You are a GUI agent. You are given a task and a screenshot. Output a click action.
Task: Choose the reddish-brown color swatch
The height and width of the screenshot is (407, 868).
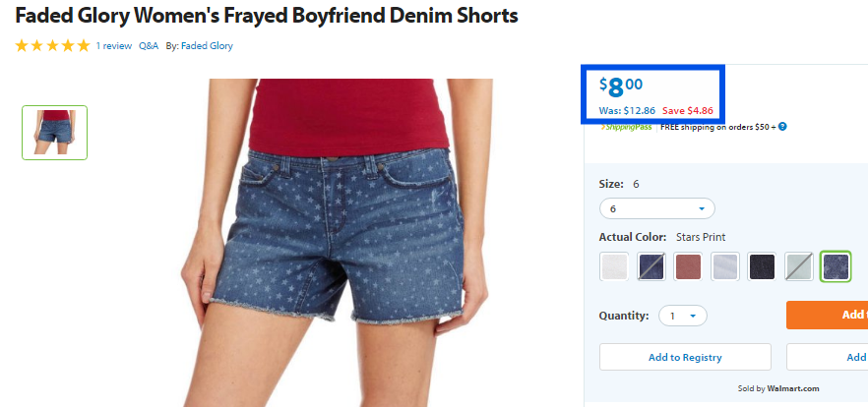click(x=688, y=267)
